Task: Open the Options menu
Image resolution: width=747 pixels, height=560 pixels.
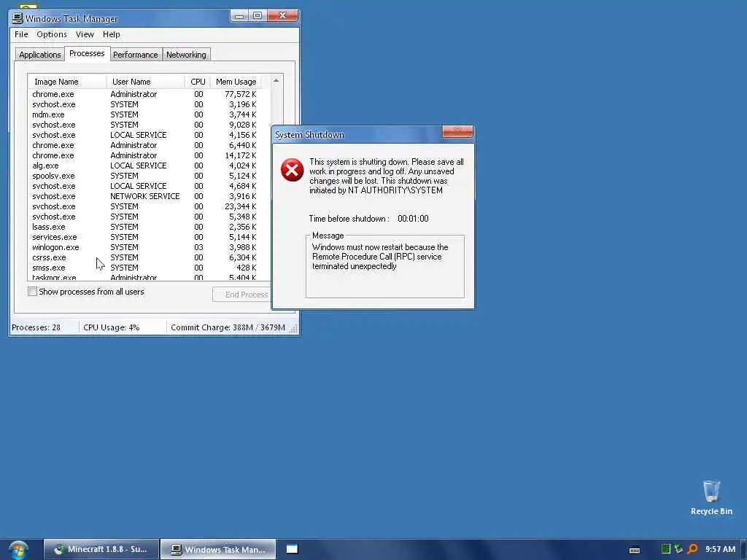Action: point(52,34)
